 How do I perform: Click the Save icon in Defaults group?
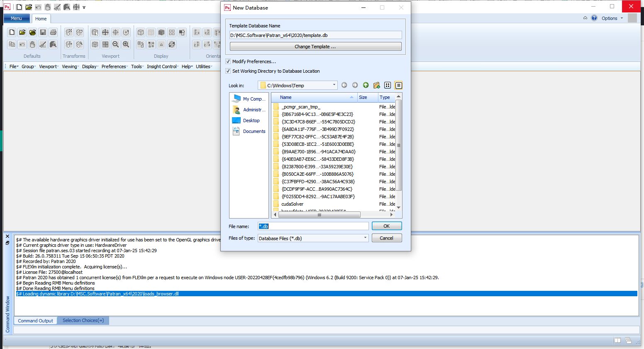43,32
